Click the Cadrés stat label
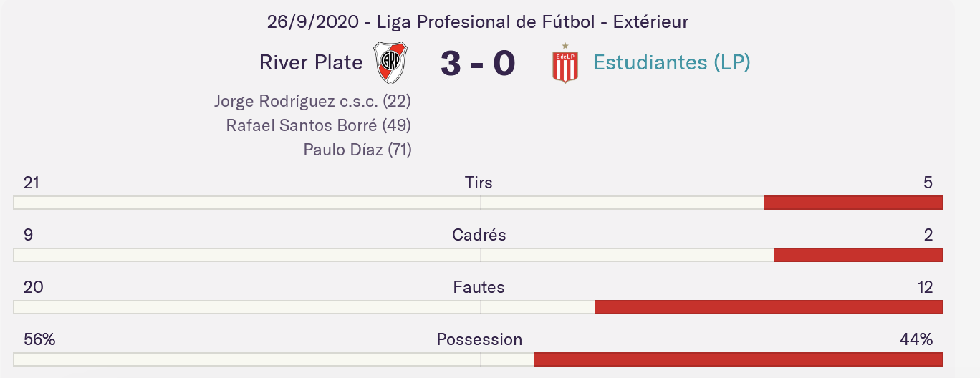Screen dimensions: 980x378 [x=479, y=235]
